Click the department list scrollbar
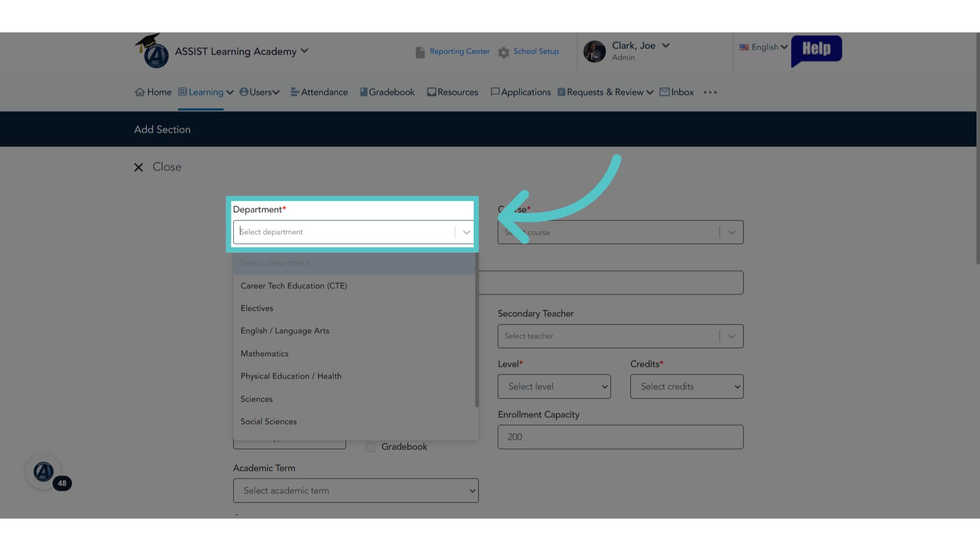 pos(477,330)
